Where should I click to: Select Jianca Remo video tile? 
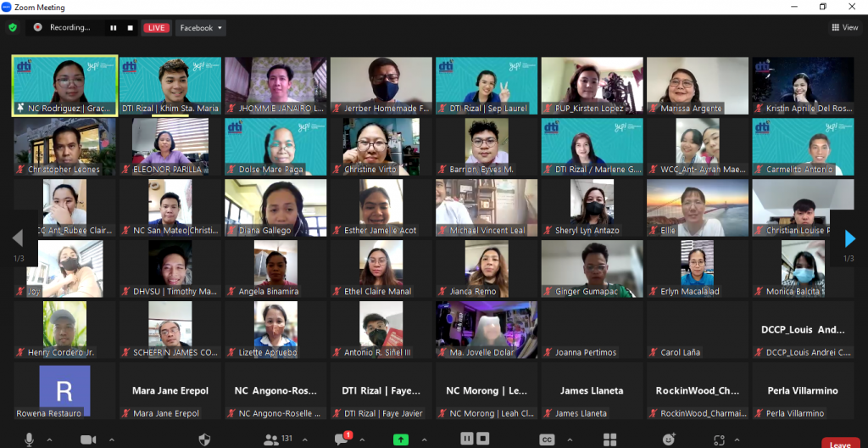[x=487, y=268]
